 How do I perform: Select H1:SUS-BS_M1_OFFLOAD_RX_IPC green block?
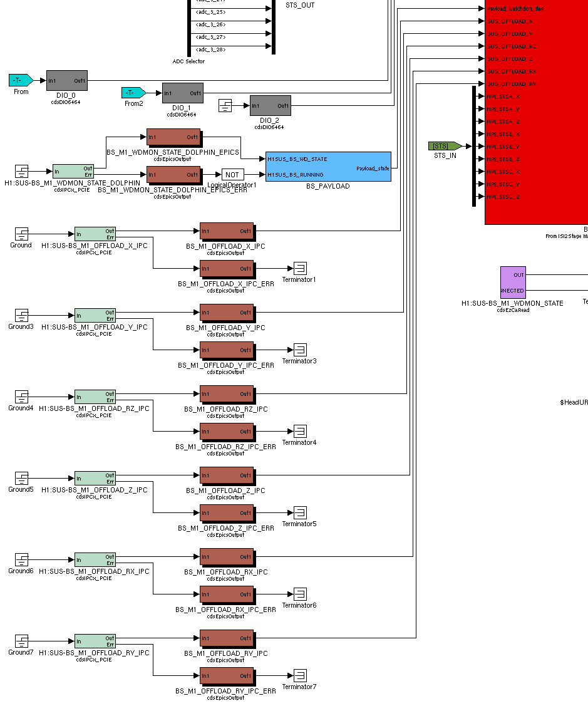(95, 559)
